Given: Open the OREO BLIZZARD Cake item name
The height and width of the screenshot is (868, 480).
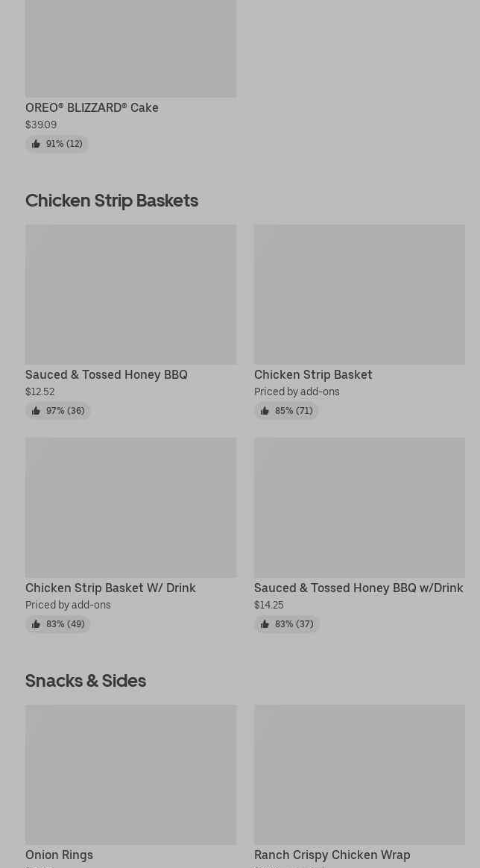Looking at the screenshot, I should 92,107.
